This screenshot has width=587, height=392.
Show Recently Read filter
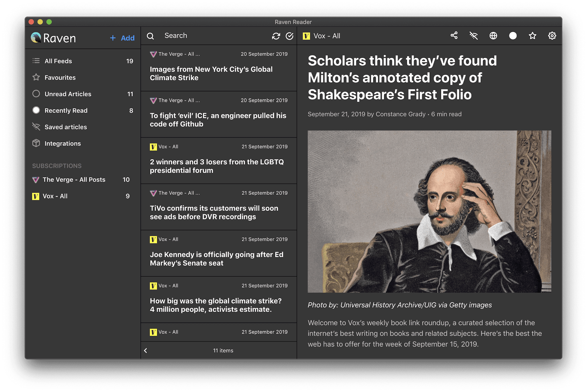pos(66,111)
